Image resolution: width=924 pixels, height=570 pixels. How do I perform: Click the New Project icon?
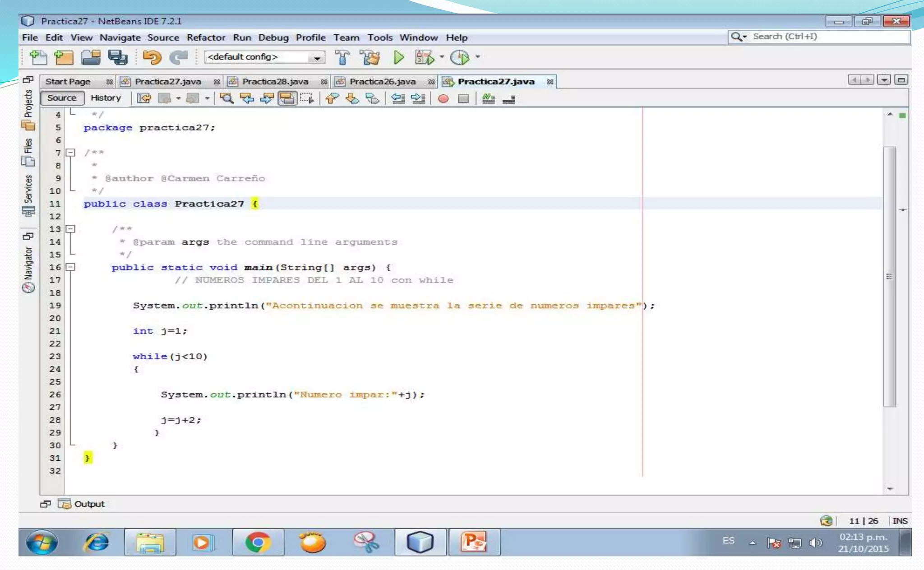click(64, 57)
